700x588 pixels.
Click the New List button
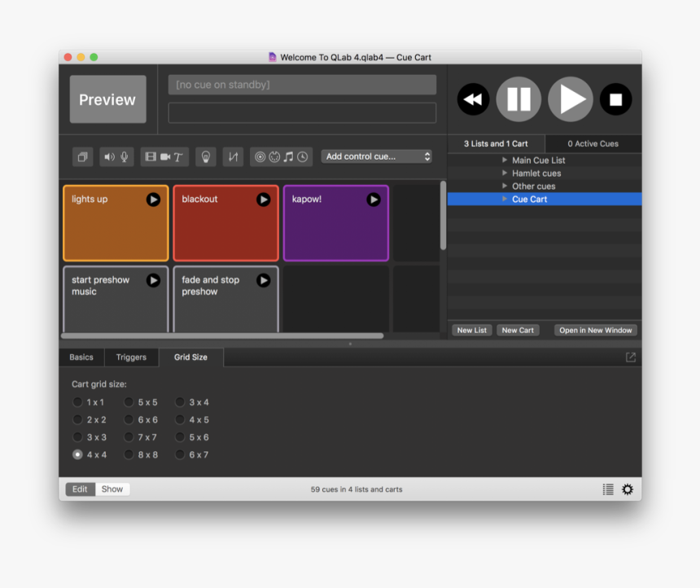(x=472, y=330)
